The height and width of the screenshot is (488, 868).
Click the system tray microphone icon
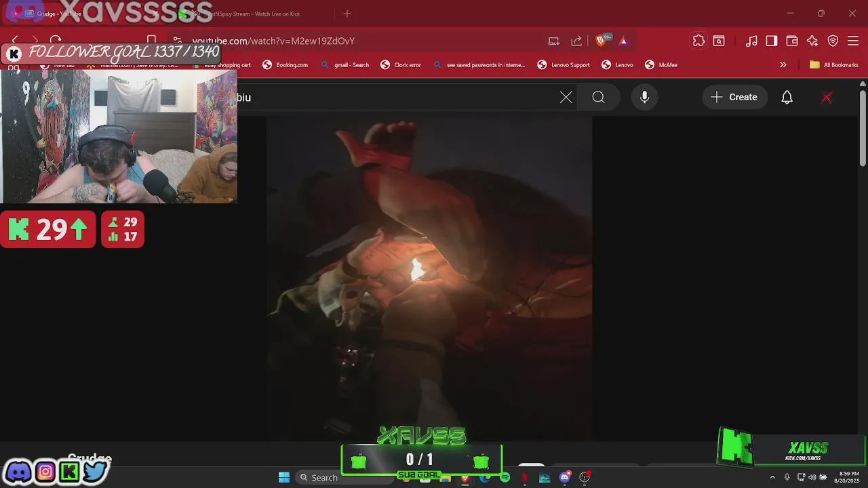pos(787,477)
